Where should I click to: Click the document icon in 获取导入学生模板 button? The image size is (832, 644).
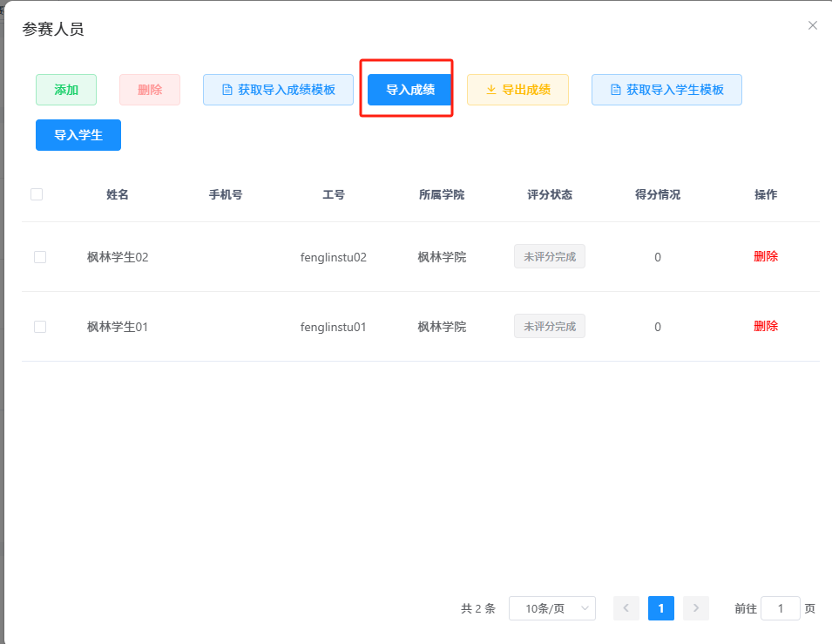pyautogui.click(x=616, y=90)
